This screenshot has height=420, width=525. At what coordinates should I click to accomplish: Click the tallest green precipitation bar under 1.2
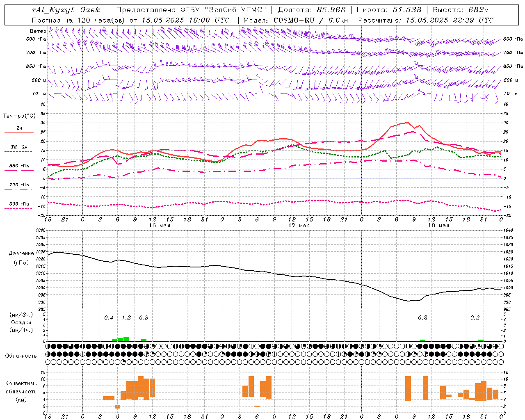pos(126,339)
